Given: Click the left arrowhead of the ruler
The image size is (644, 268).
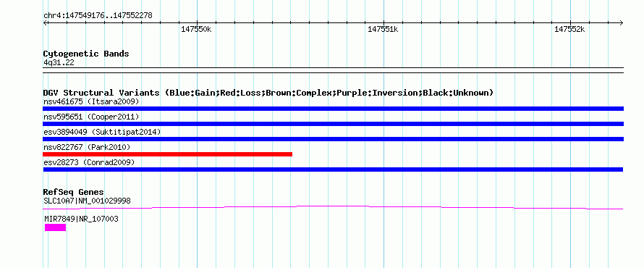Looking at the screenshot, I should click(x=46, y=23).
